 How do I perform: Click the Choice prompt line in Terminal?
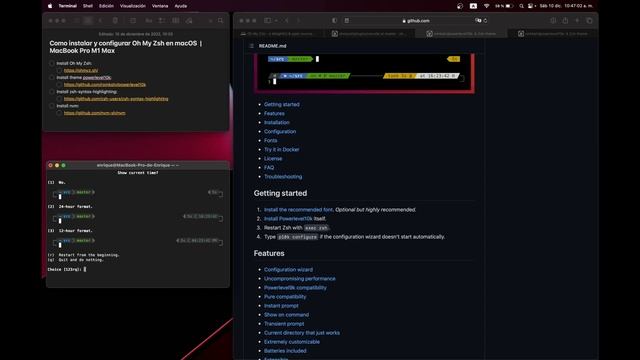(67, 269)
